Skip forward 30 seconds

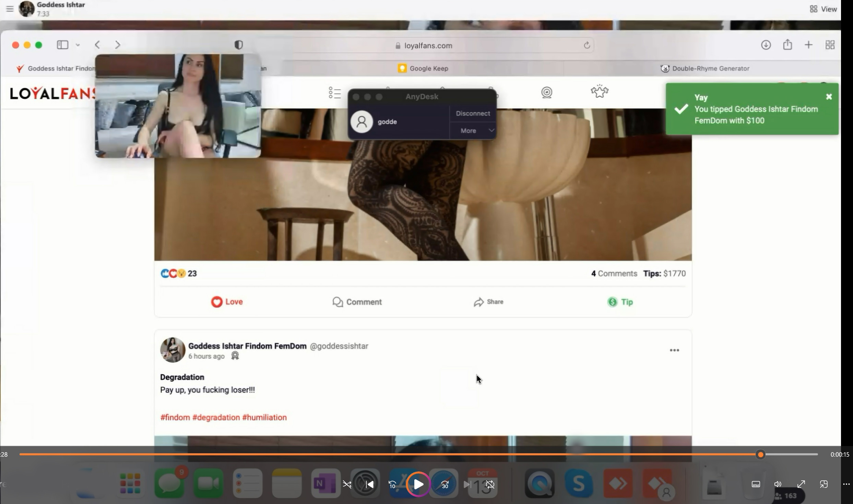(445, 484)
